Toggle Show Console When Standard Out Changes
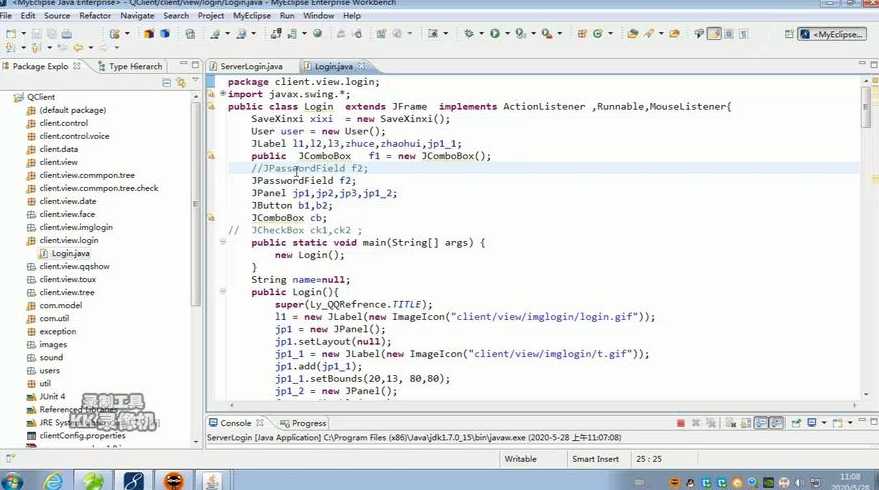This screenshot has height=490, width=879. point(761,423)
